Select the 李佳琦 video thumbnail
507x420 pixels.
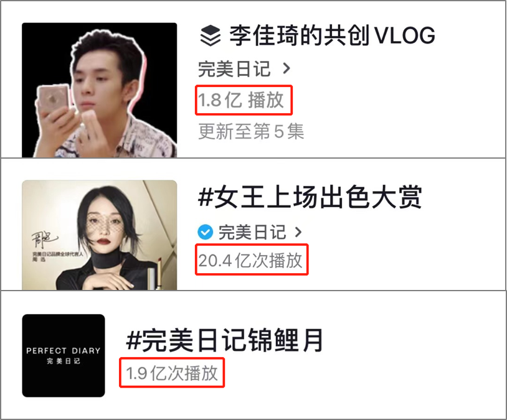tap(100, 90)
